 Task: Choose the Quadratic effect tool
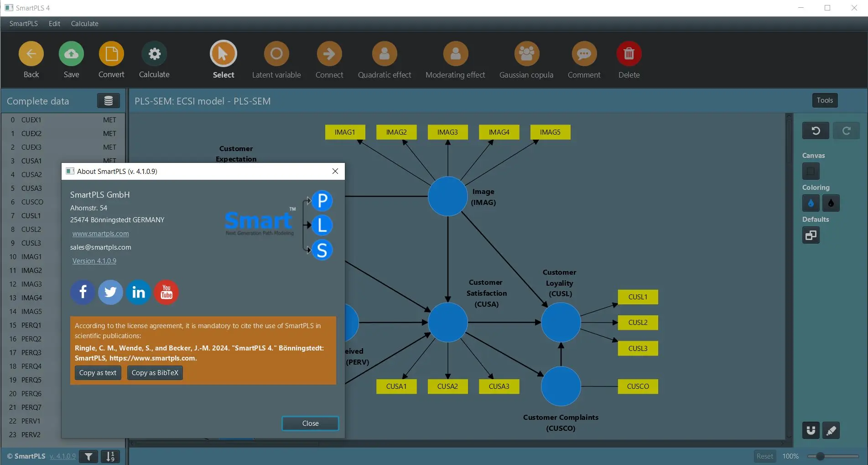coord(384,54)
